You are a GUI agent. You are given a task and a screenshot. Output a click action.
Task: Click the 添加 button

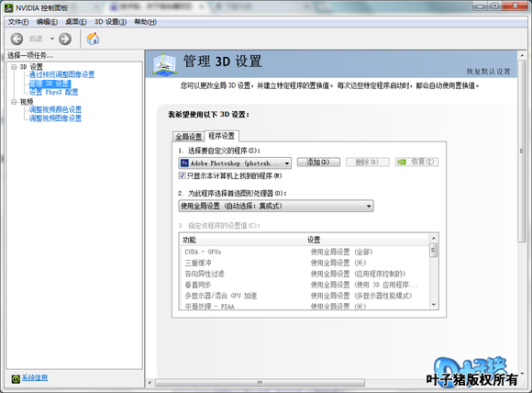coord(318,162)
